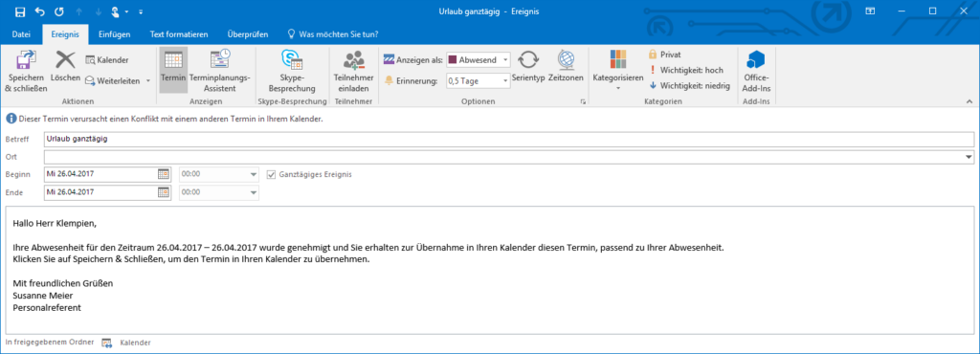
Task: Open the Datei tab
Action: (21, 34)
